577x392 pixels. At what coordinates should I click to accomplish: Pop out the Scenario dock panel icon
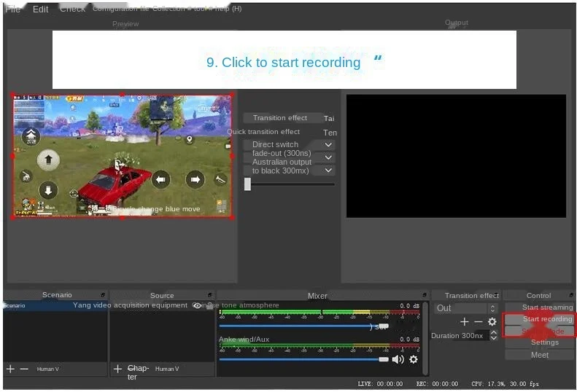tap(103, 295)
